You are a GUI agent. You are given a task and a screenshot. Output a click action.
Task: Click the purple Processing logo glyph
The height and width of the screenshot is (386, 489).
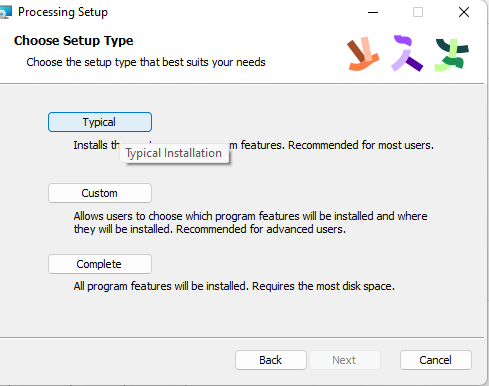tap(407, 53)
